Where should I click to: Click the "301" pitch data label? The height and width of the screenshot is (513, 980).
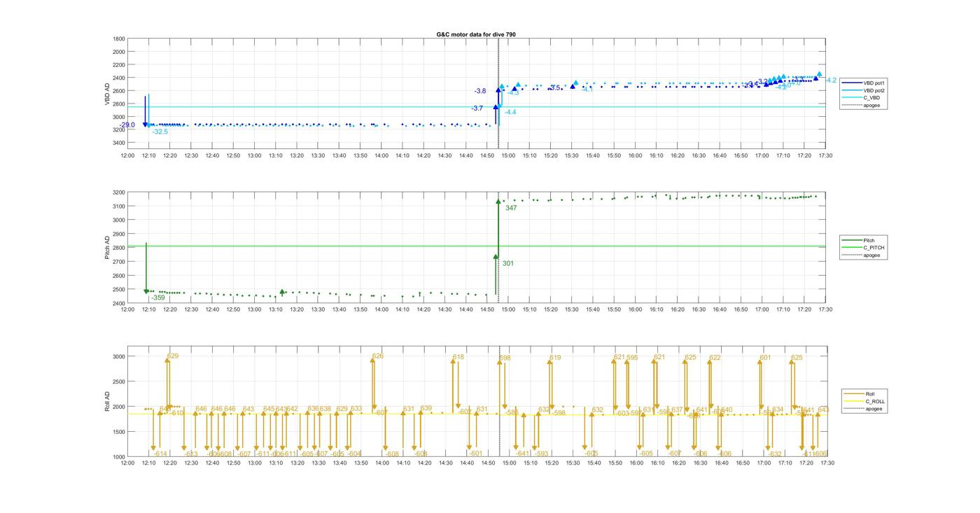click(508, 263)
